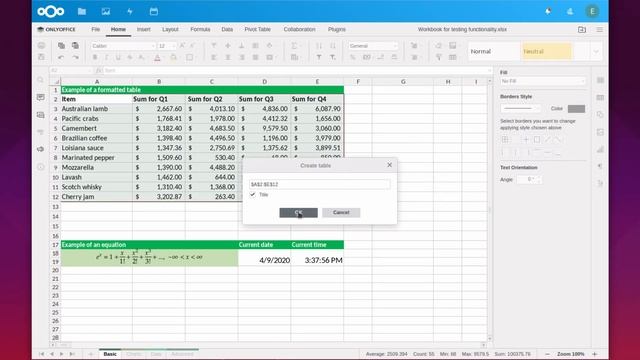Image resolution: width=640 pixels, height=360 pixels.
Task: Click the gray border Color swatch
Action: [576, 109]
